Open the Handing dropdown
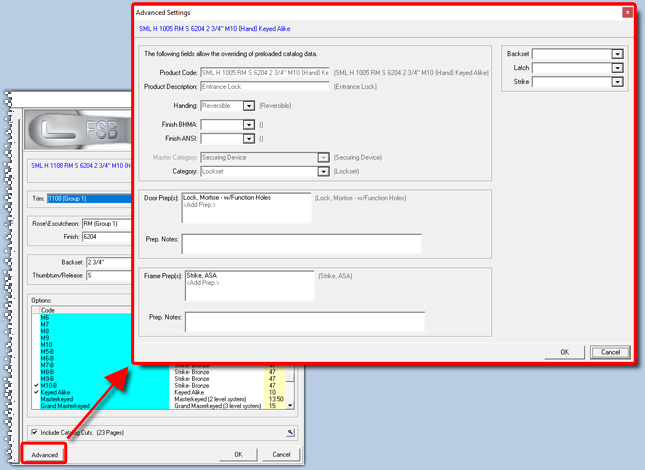Viewport: 645px width, 470px height. click(x=249, y=106)
